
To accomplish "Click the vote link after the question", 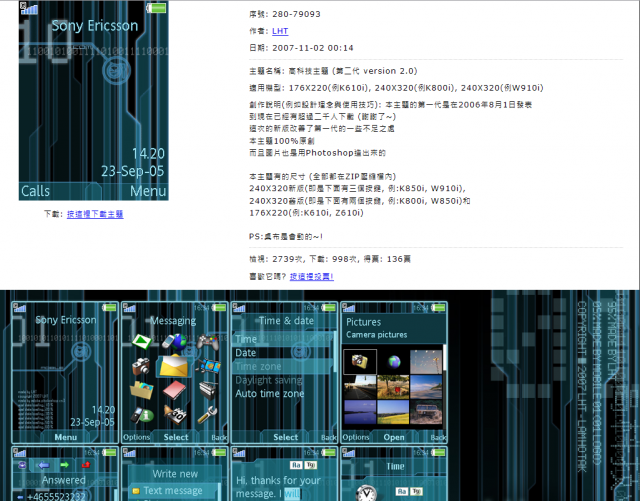I will (x=312, y=276).
